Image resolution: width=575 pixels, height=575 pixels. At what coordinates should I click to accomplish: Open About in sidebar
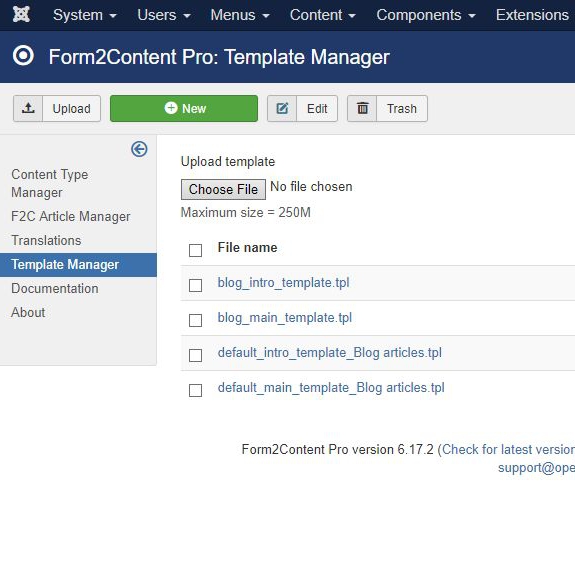pyautogui.click(x=28, y=312)
